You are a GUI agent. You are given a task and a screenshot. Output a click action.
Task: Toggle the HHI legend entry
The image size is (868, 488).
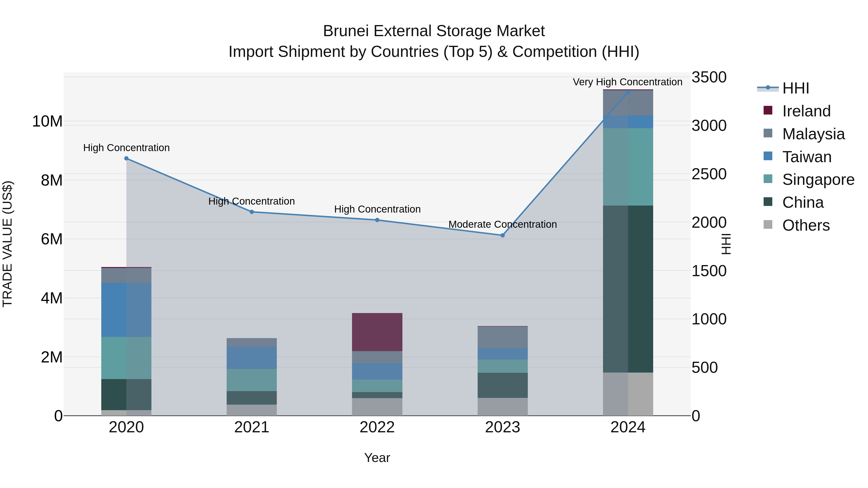click(x=783, y=88)
